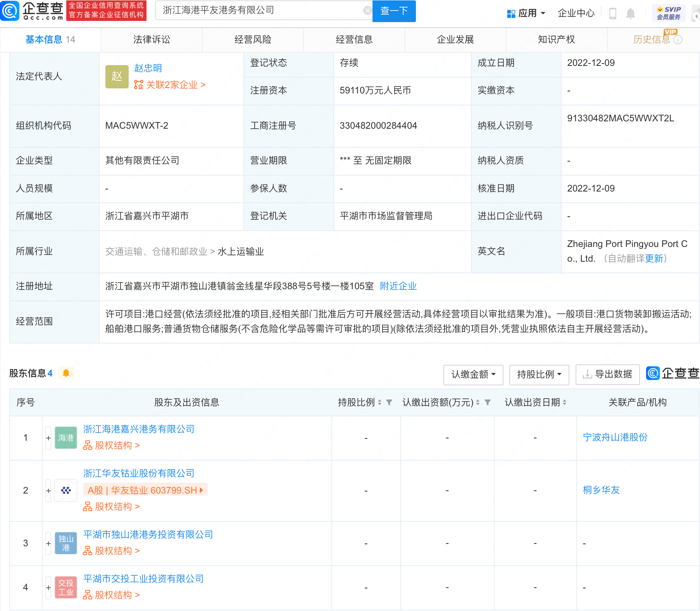This screenshot has width=700, height=611.
Task: View 股权结构 for 交投工业投资
Action: (111, 595)
